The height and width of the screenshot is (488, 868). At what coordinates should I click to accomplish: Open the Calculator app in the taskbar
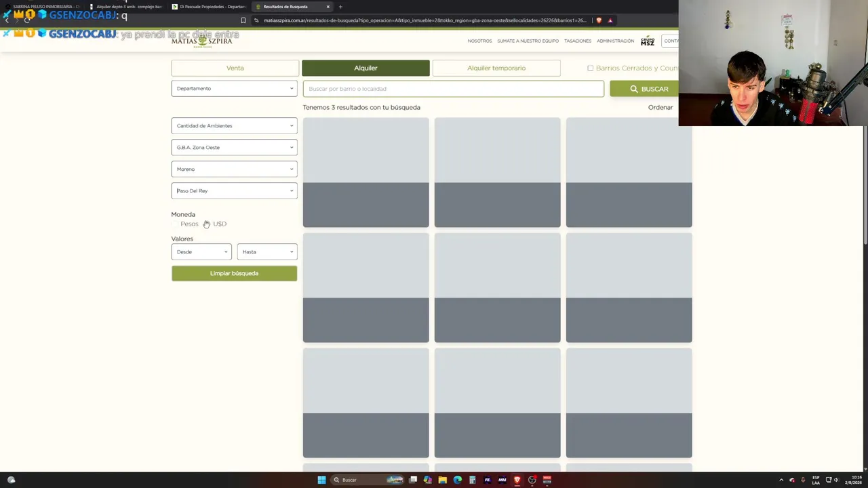point(472,480)
